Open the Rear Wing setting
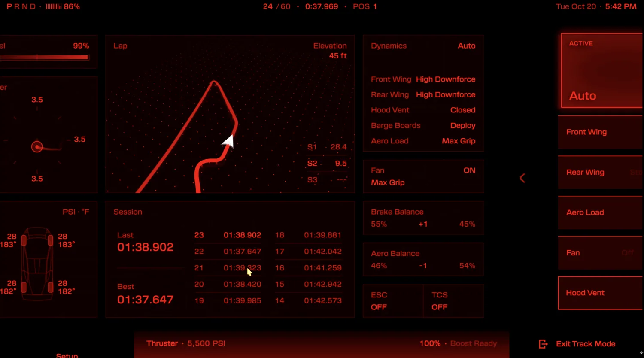The width and height of the screenshot is (644, 358). (600, 172)
